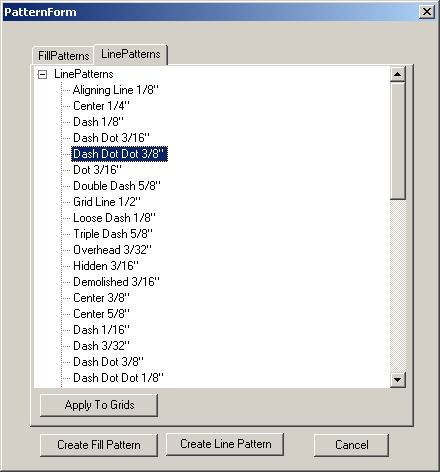This screenshot has height=472, width=440.
Task: Close the PatternForm window
Action: (427, 12)
